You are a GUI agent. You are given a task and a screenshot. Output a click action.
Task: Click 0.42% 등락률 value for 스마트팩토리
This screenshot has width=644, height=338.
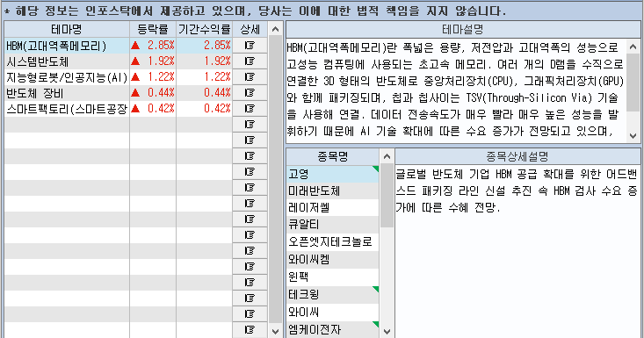(161, 108)
